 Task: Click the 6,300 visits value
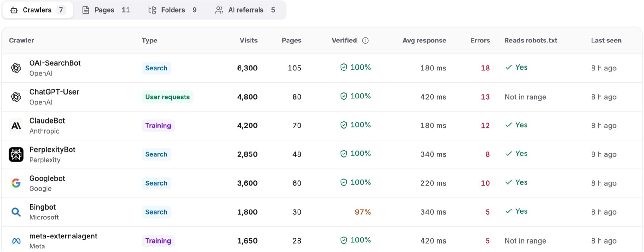click(x=247, y=68)
